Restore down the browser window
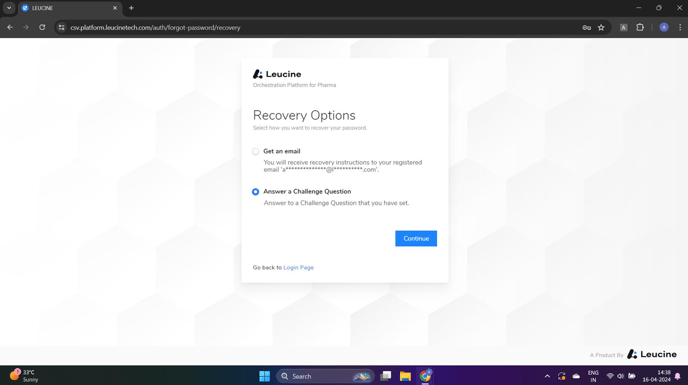Screen dimensions: 688x385 point(659,8)
